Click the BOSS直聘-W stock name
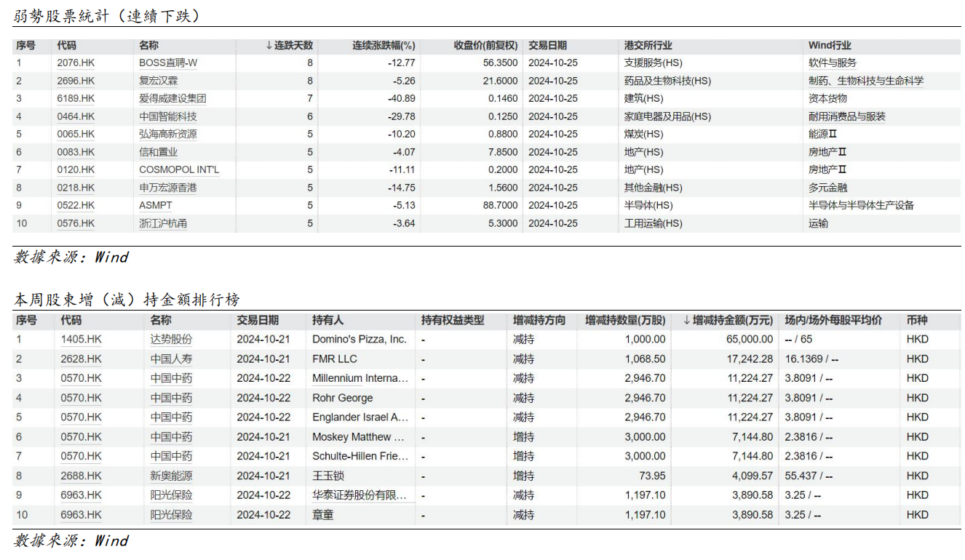The height and width of the screenshot is (560, 965). point(168,63)
